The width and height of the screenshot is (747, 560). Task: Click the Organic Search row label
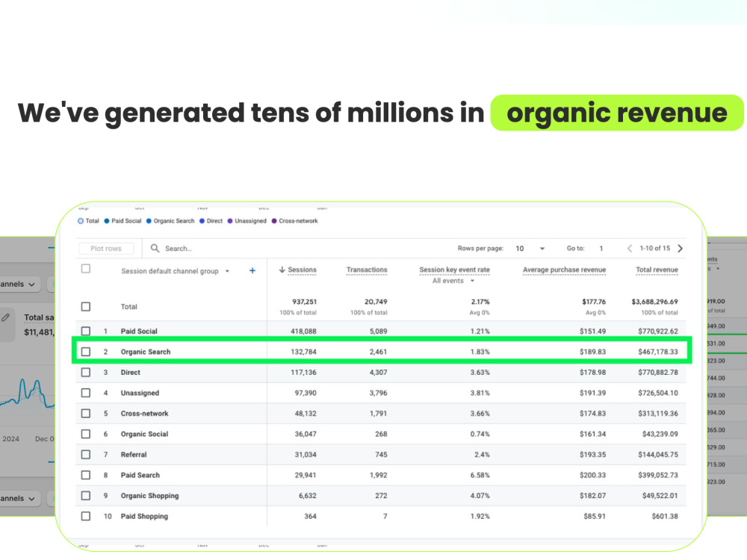tap(146, 352)
